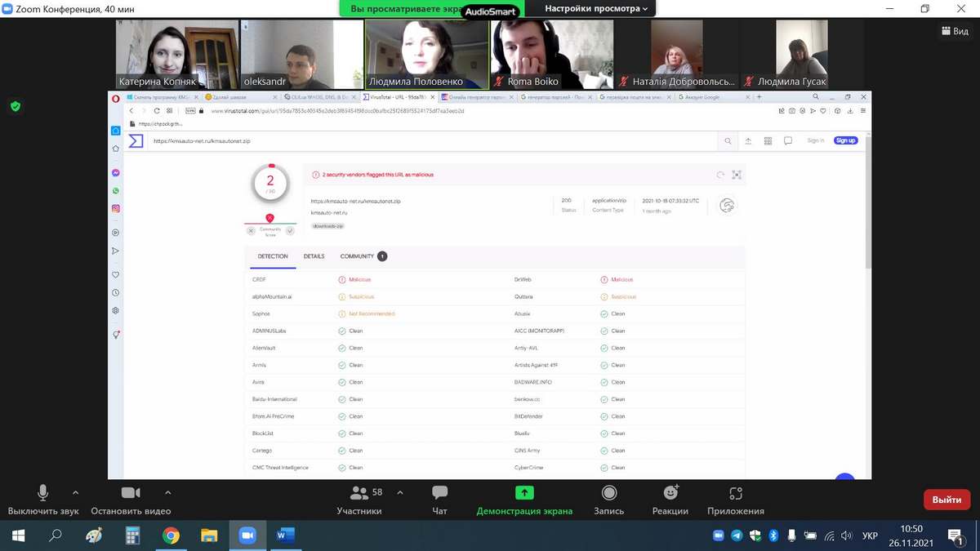
Task: Switch to the COMMUNITY tab
Action: [357, 256]
